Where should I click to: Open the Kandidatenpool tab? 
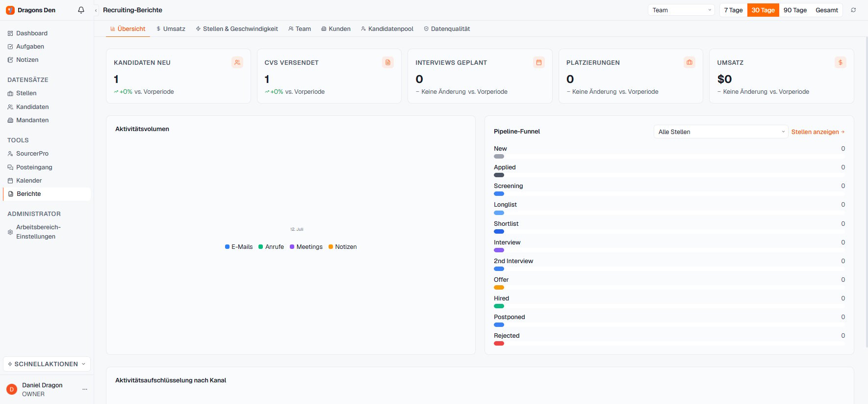coord(387,29)
